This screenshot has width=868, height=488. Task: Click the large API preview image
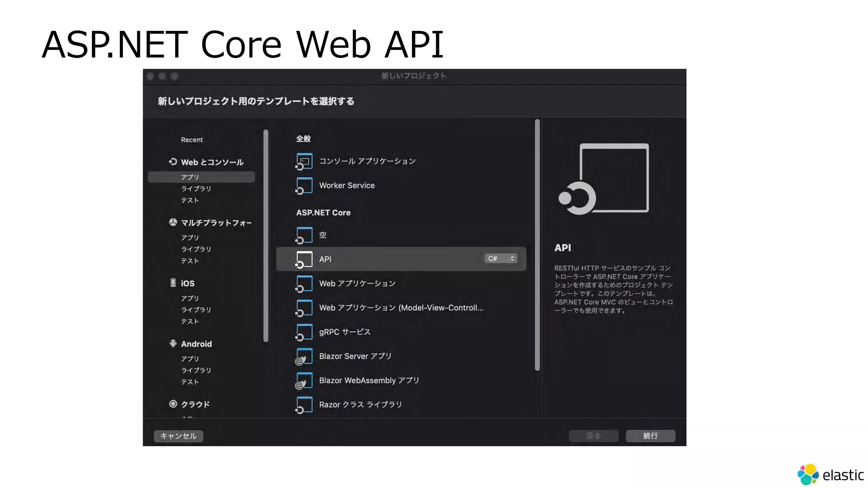pos(604,179)
